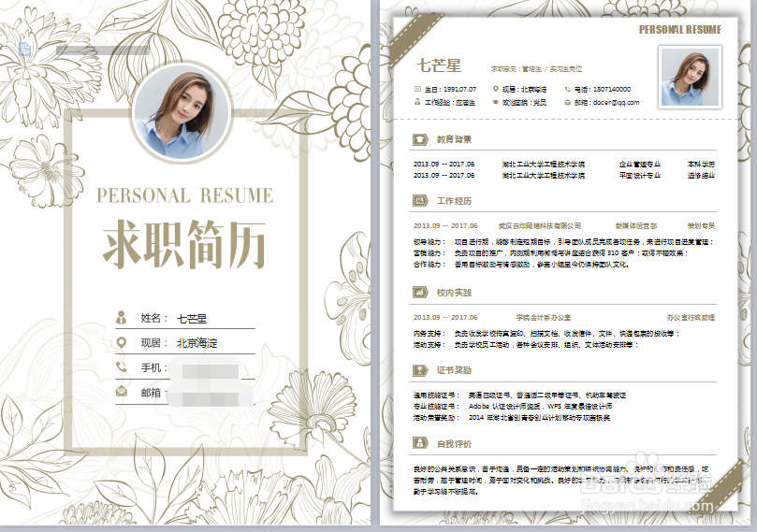This screenshot has height=532, width=757.
Task: Click the 校内实践 section heading
Action: click(x=454, y=293)
